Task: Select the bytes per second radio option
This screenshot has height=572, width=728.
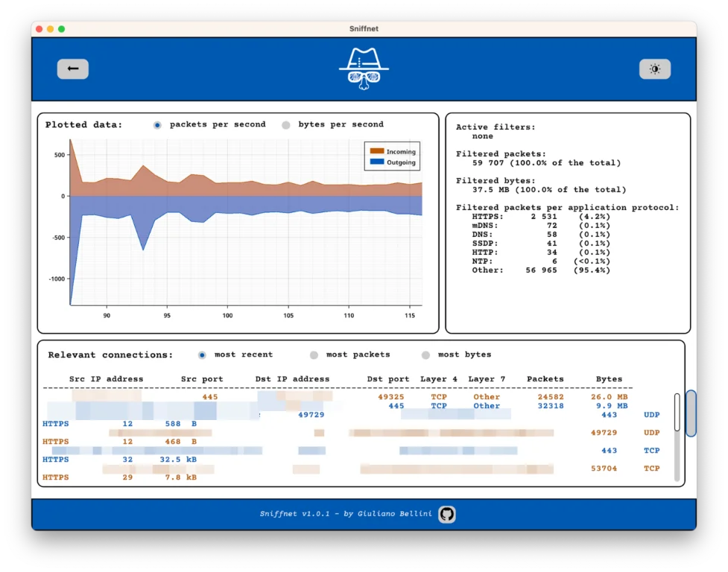Action: [x=285, y=125]
